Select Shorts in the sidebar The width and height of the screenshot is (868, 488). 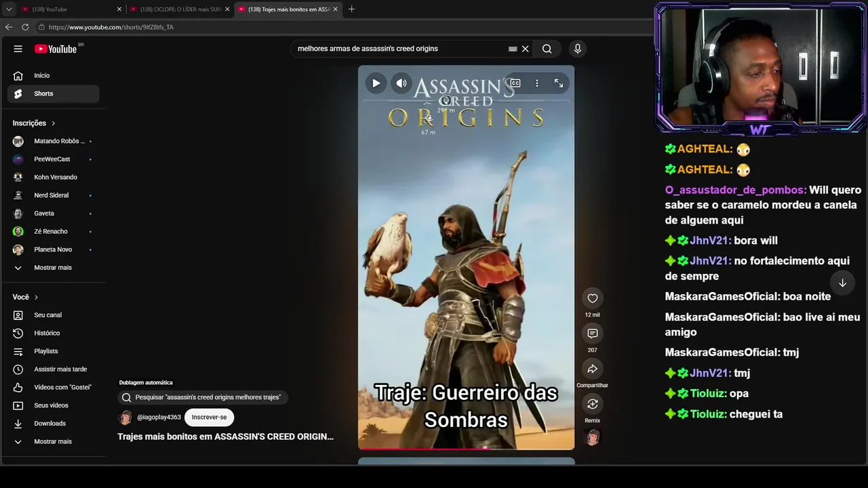coord(53,94)
